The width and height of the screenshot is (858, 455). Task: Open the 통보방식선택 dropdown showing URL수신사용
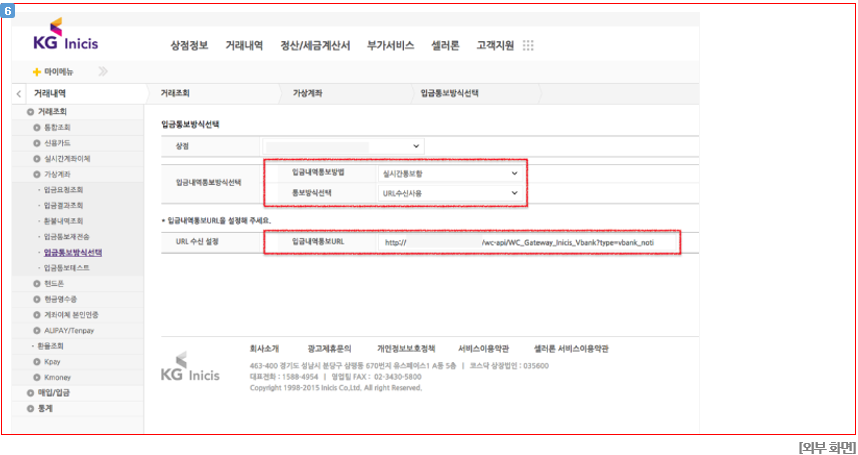(449, 193)
